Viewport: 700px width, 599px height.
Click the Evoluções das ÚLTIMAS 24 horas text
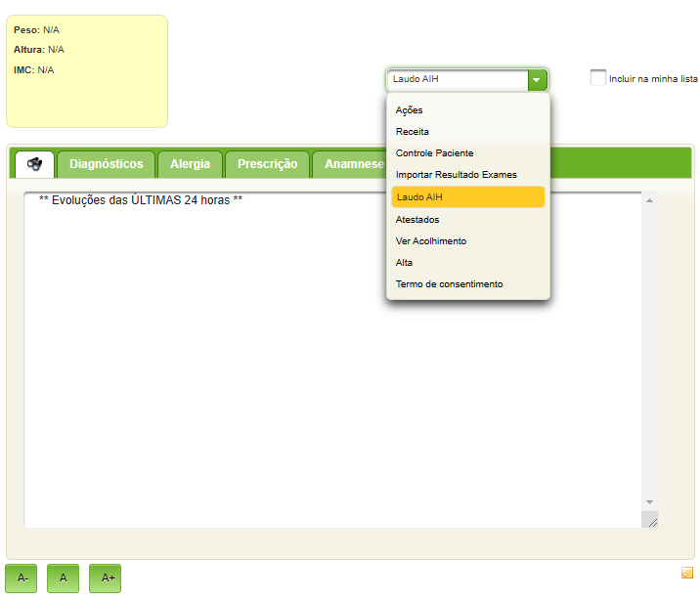(141, 200)
